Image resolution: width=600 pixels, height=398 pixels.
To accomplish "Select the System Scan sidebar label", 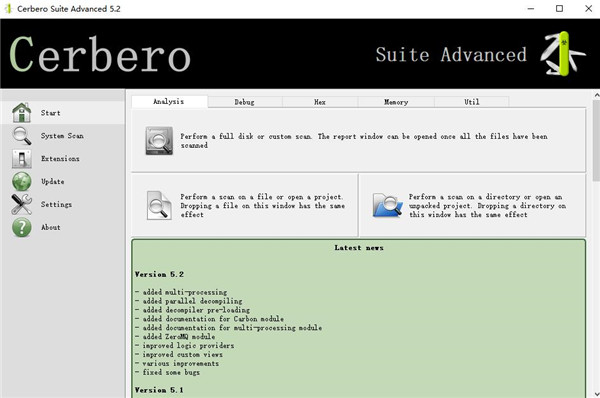I will 62,136.
